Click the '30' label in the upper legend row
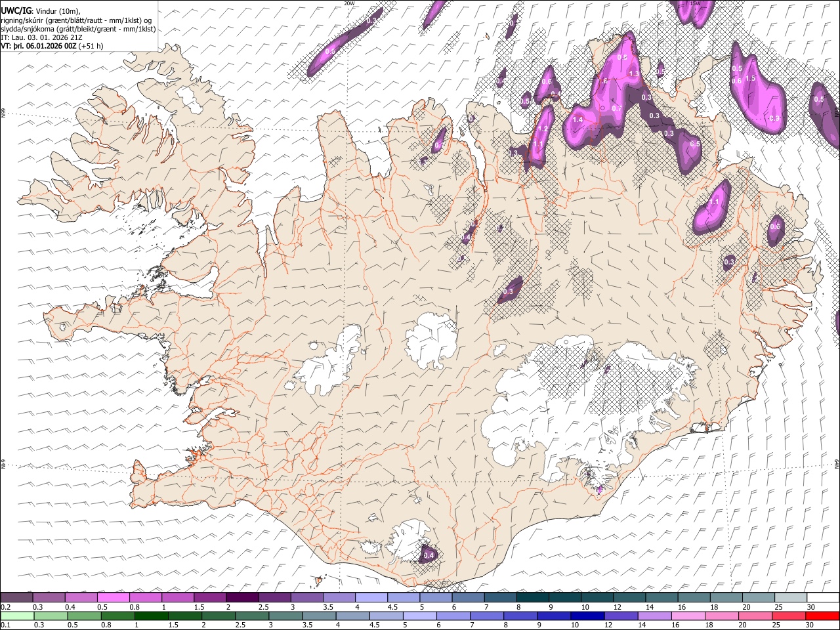This screenshot has width=840, height=630. [x=810, y=607]
